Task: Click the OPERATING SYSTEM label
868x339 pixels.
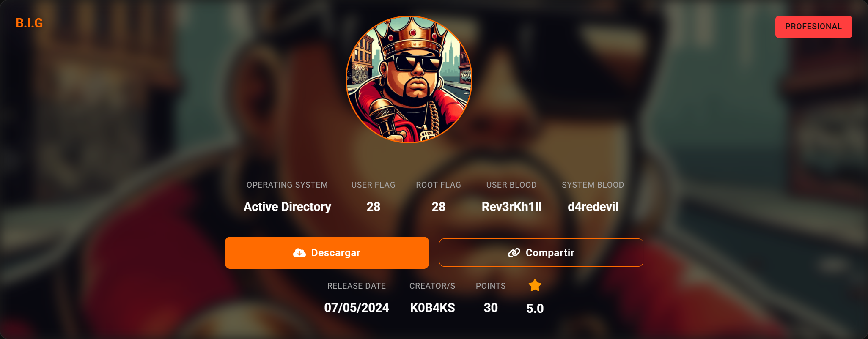Action: [x=287, y=185]
